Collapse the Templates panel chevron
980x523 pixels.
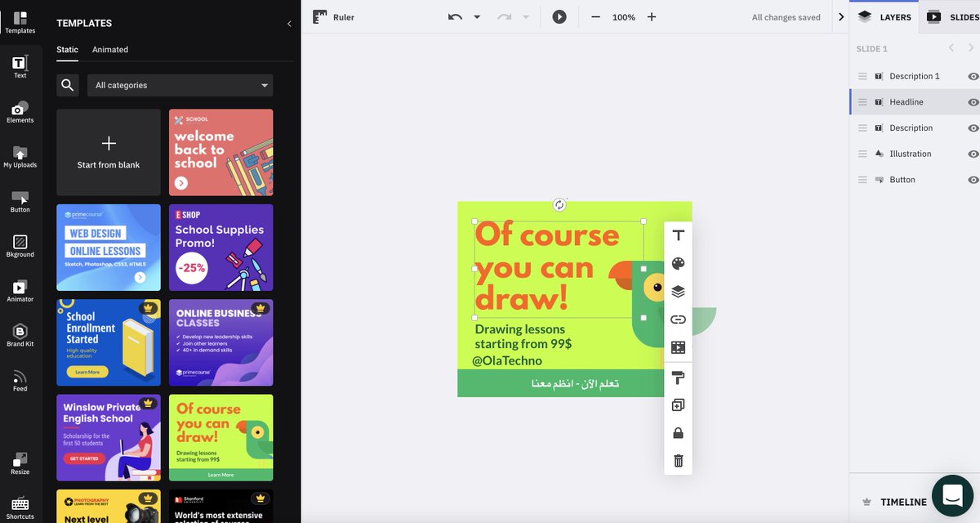pyautogui.click(x=289, y=24)
